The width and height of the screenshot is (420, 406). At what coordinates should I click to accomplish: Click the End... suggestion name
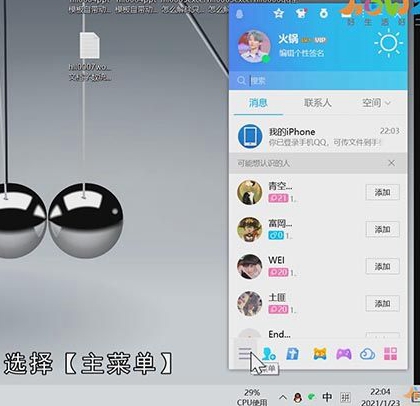click(x=279, y=334)
